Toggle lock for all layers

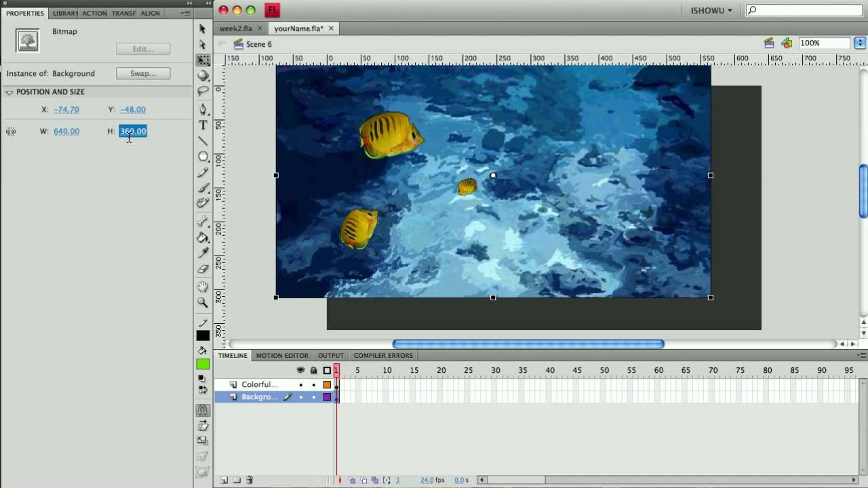pyautogui.click(x=313, y=370)
